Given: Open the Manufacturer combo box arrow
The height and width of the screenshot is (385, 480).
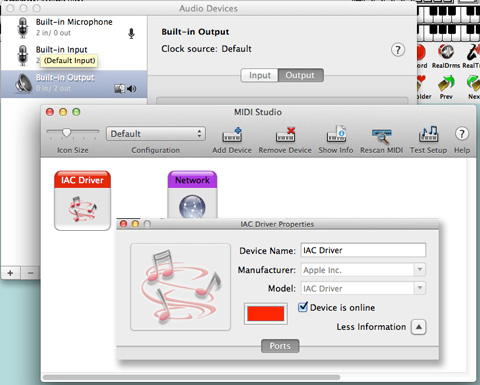Looking at the screenshot, I should click(x=420, y=269).
